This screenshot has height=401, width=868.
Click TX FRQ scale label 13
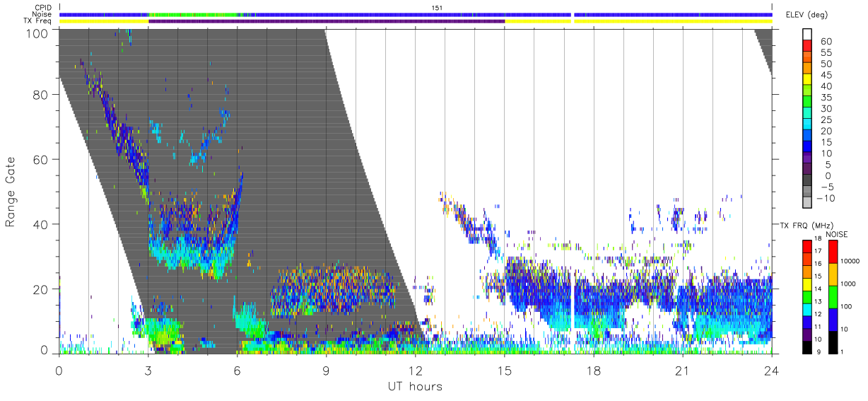(816, 301)
